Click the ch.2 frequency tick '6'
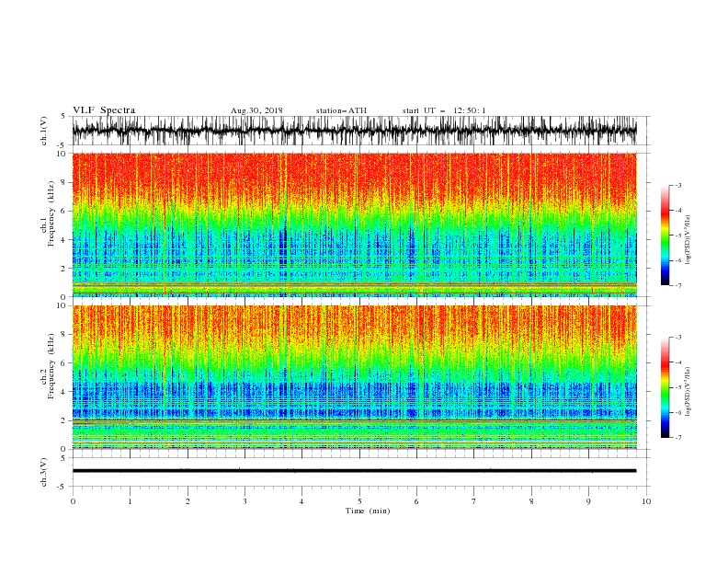728x563 pixels. tap(63, 363)
